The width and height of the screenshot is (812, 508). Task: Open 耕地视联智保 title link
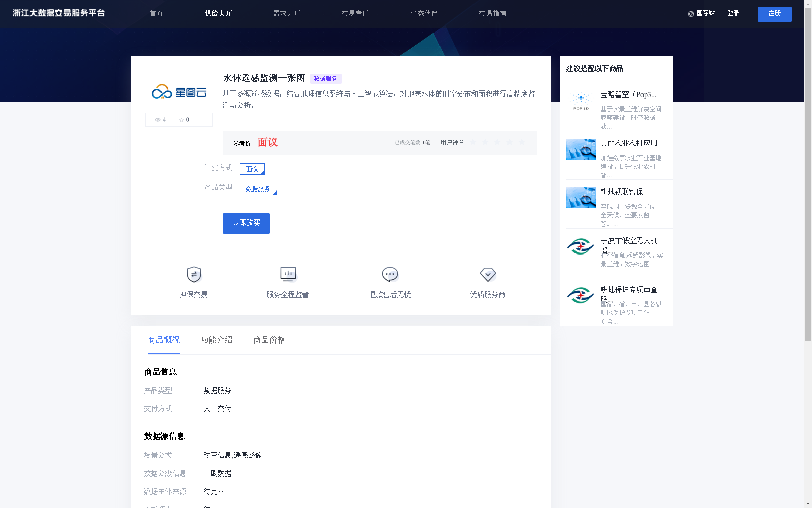pyautogui.click(x=622, y=192)
